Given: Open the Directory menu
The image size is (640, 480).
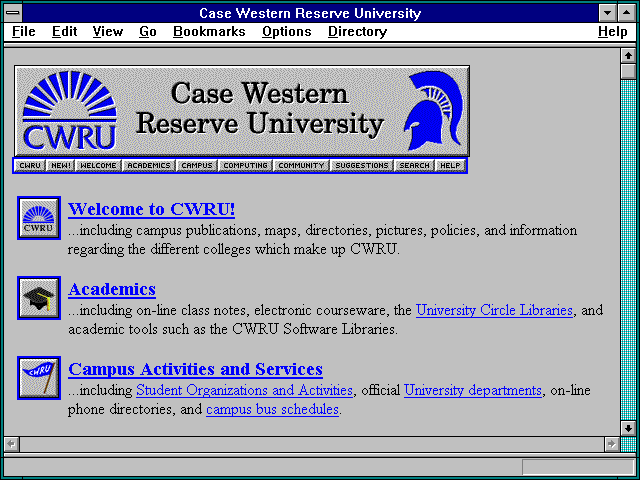Looking at the screenshot, I should coord(357,32).
